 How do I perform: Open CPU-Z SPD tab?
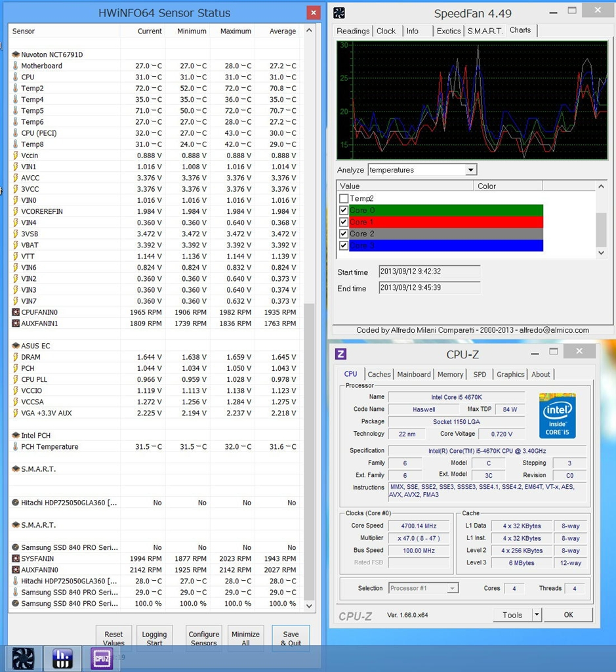pyautogui.click(x=480, y=374)
